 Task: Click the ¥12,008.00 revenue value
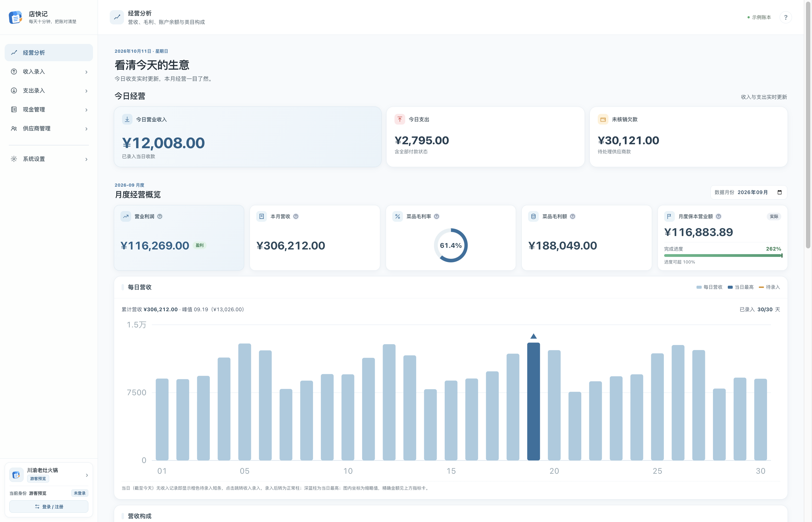point(163,143)
